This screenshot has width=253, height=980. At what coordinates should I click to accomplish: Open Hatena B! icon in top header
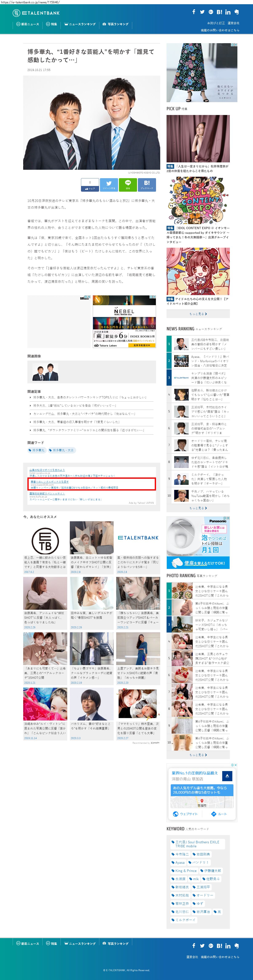(x=219, y=12)
